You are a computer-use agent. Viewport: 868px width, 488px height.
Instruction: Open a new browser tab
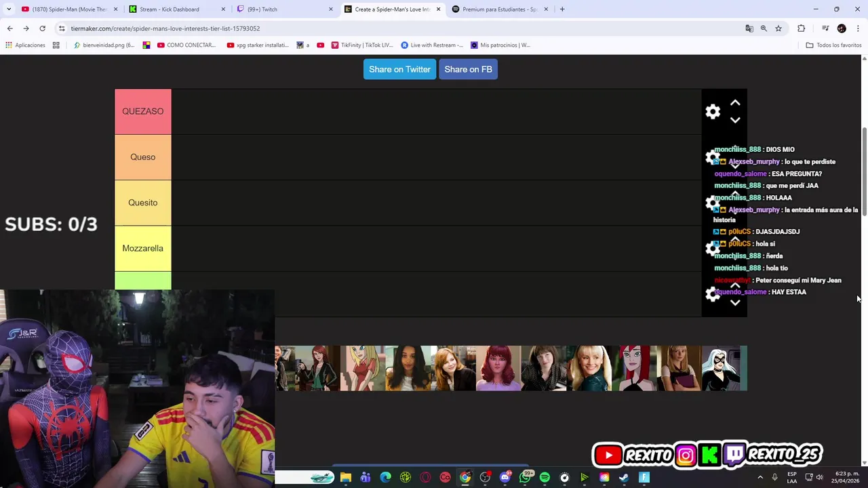[562, 9]
